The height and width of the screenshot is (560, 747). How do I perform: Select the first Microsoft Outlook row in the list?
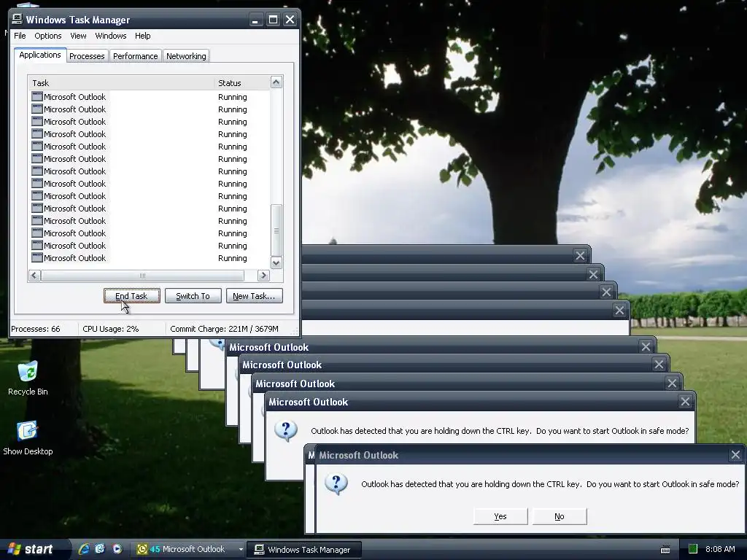pos(149,97)
